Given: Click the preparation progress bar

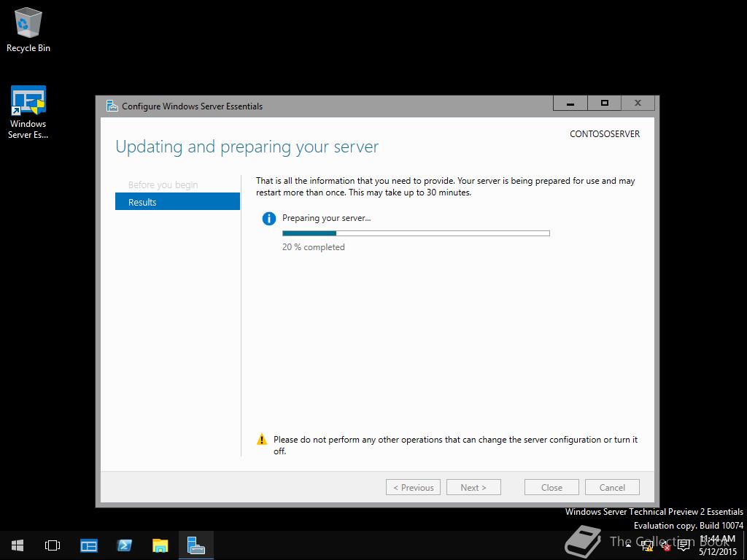Looking at the screenshot, I should (416, 233).
